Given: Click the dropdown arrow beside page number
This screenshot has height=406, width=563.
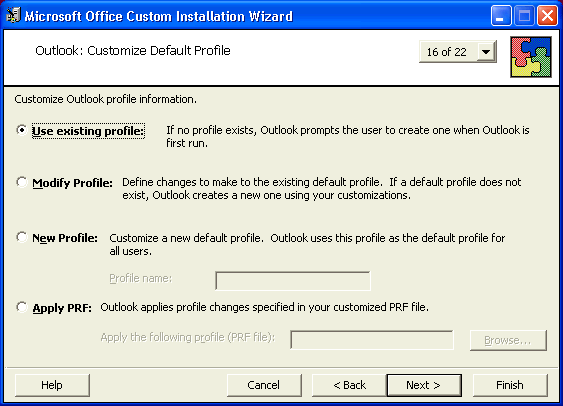Looking at the screenshot, I should pyautogui.click(x=486, y=52).
